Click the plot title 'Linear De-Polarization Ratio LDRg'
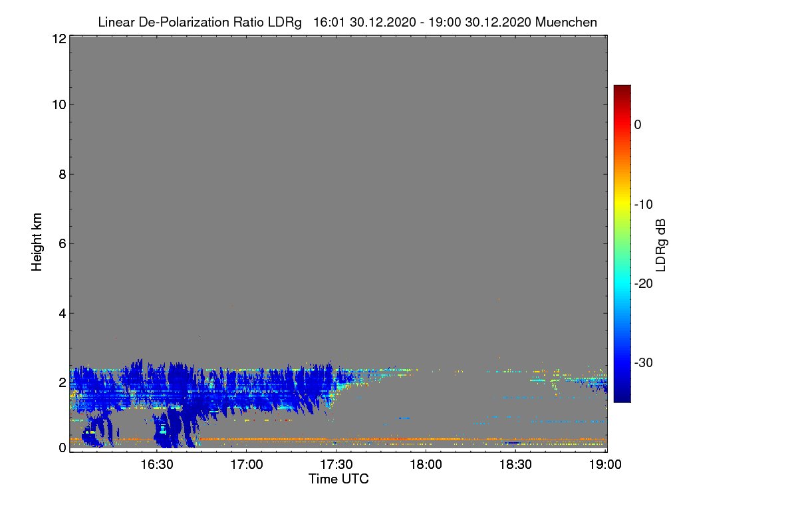The width and height of the screenshot is (798, 532). coord(199,22)
